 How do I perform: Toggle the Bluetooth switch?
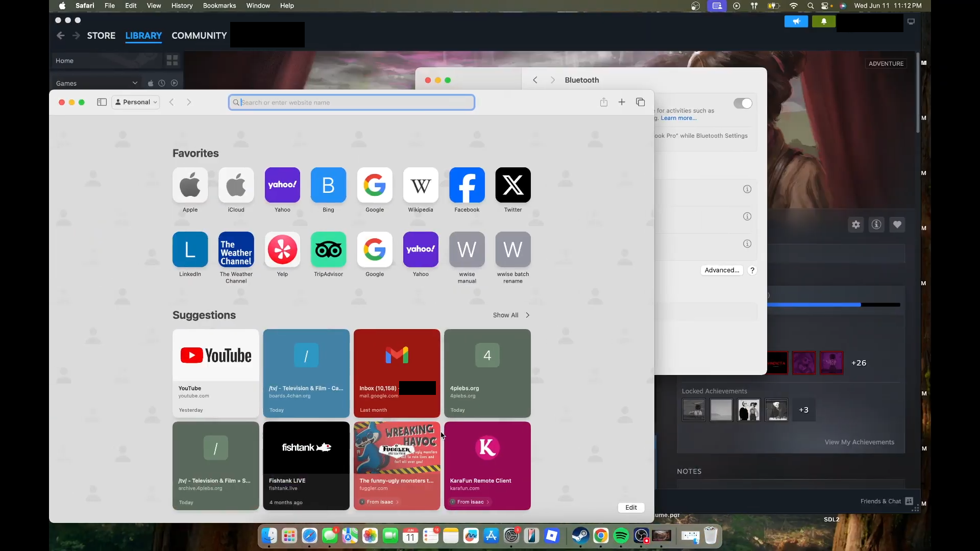click(743, 104)
